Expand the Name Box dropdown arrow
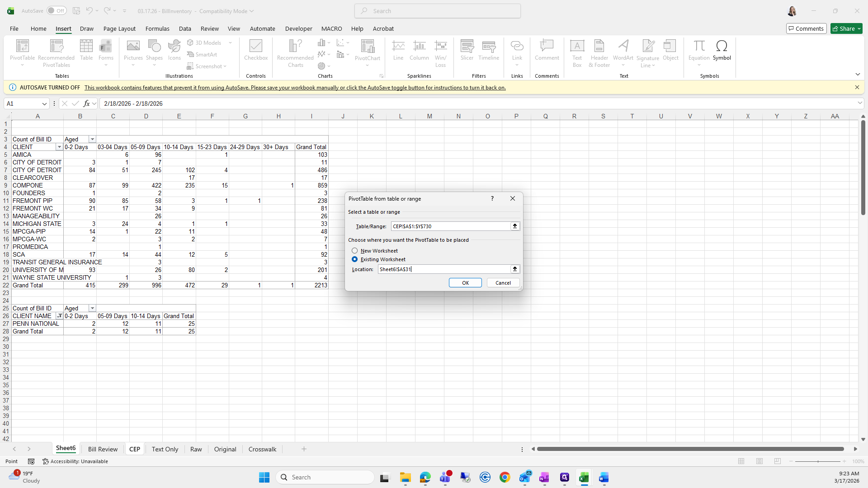The image size is (868, 488). tap(44, 103)
